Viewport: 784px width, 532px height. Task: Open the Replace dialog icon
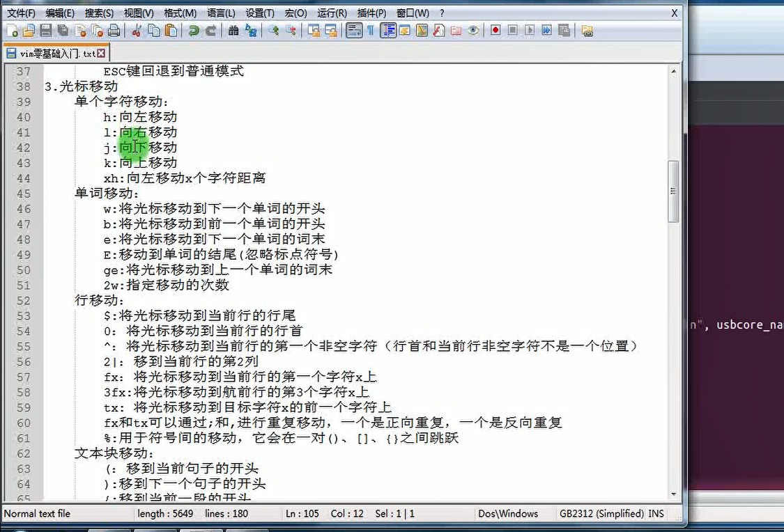coord(250,31)
